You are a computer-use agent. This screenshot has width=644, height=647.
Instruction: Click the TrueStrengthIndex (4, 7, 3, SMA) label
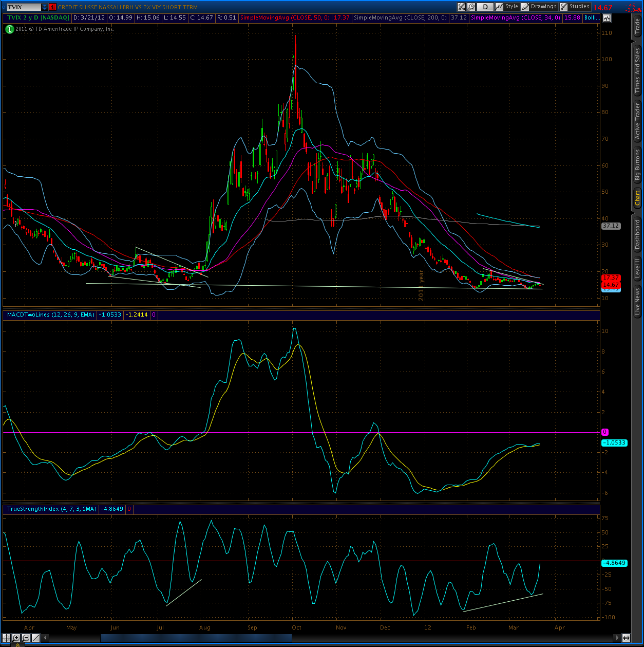tap(51, 509)
